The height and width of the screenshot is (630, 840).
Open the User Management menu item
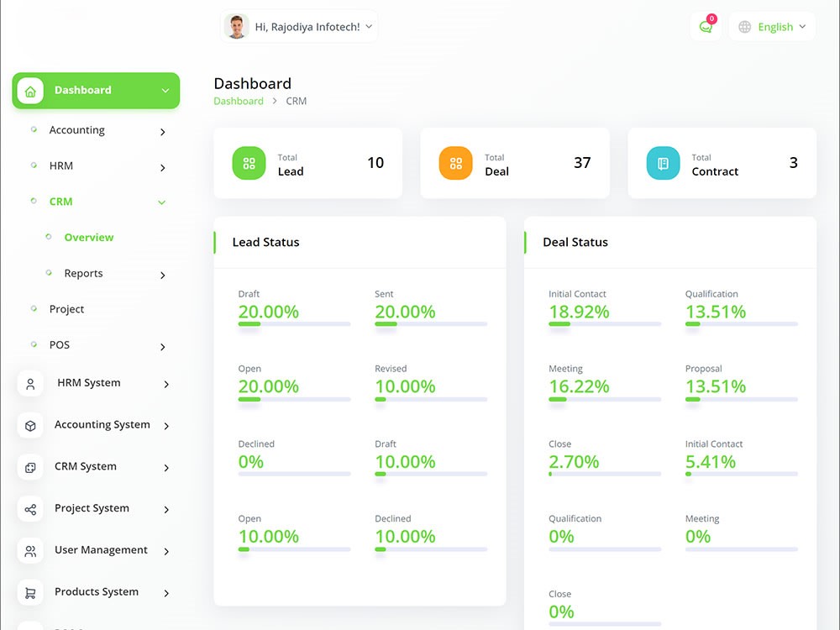101,550
